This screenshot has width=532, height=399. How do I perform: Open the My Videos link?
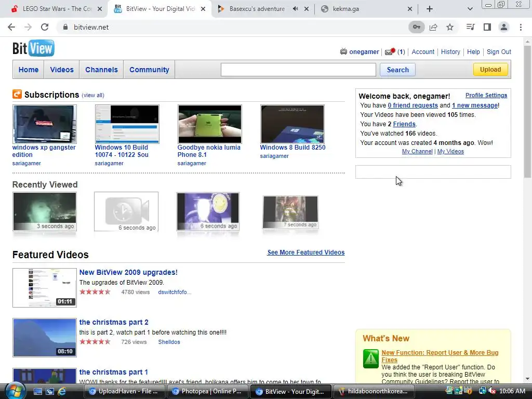450,151
